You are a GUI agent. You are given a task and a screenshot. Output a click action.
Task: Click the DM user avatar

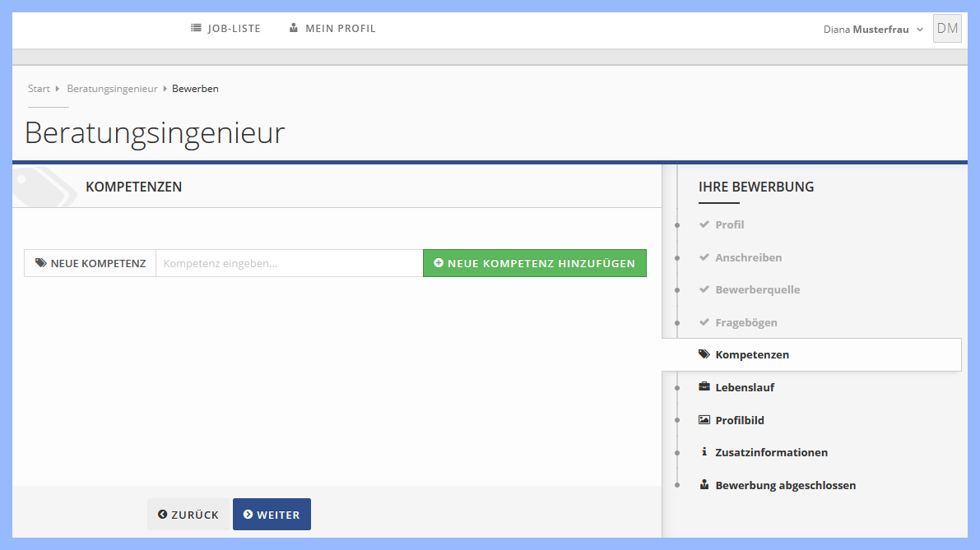[947, 29]
